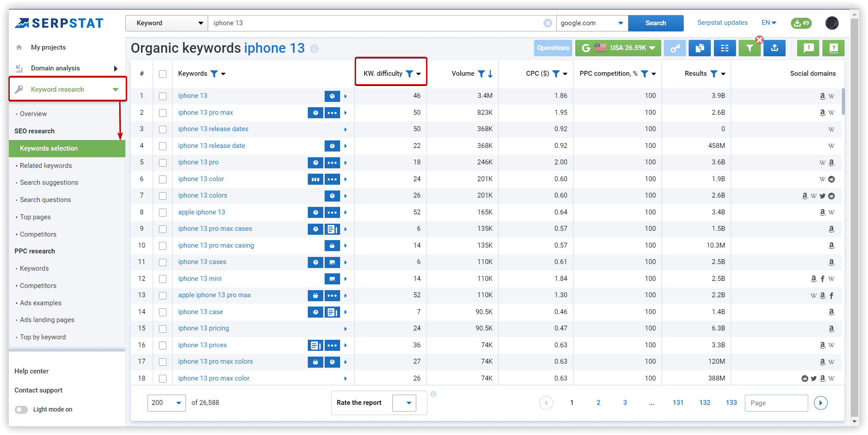
Task: Toggle the select-all checkbox in table header
Action: coord(163,74)
